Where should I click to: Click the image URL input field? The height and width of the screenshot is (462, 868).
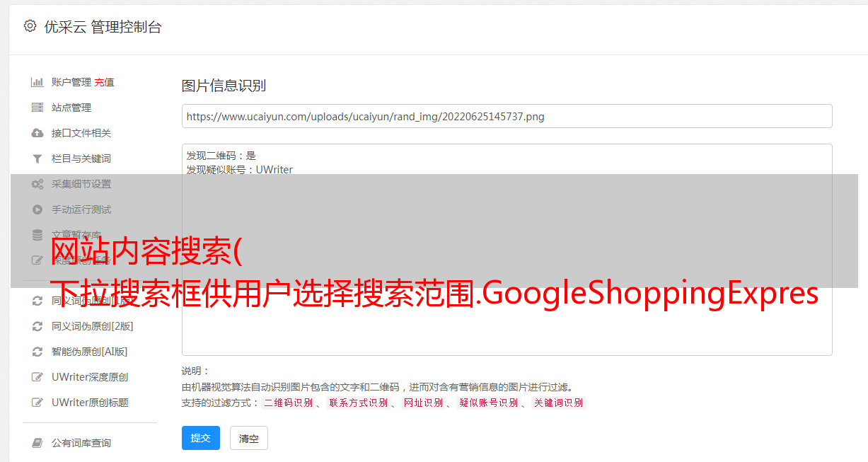coord(507,116)
